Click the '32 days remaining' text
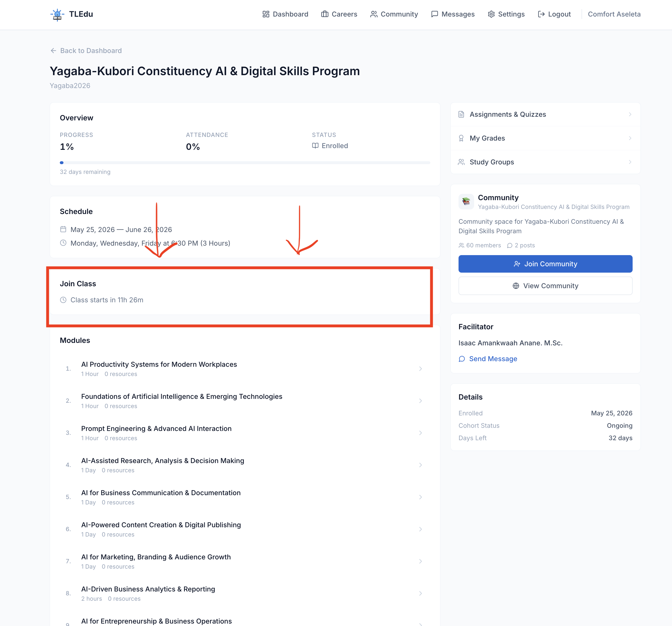672x626 pixels. [x=85, y=172]
